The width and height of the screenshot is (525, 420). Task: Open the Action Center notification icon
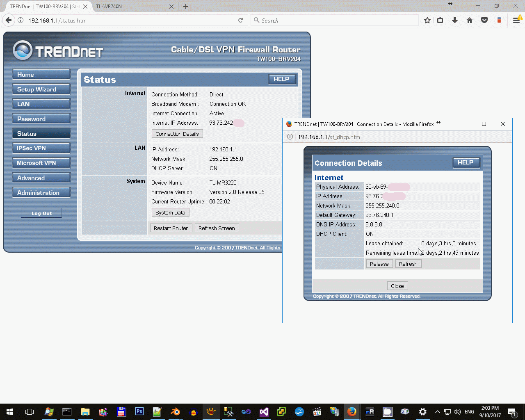512,412
